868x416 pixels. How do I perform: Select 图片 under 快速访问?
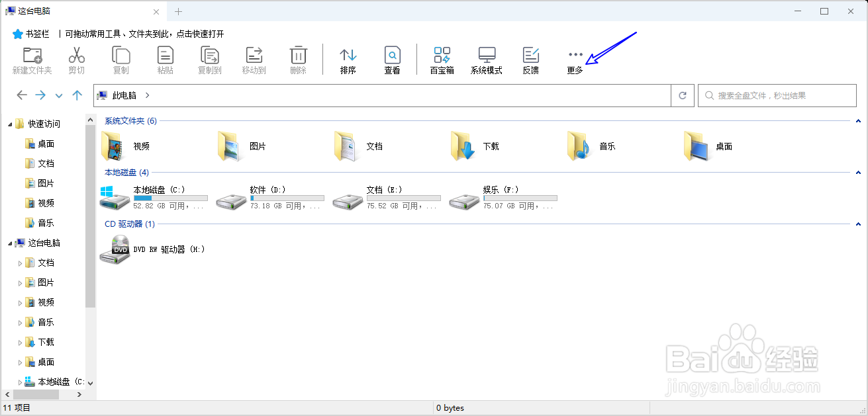(40, 183)
